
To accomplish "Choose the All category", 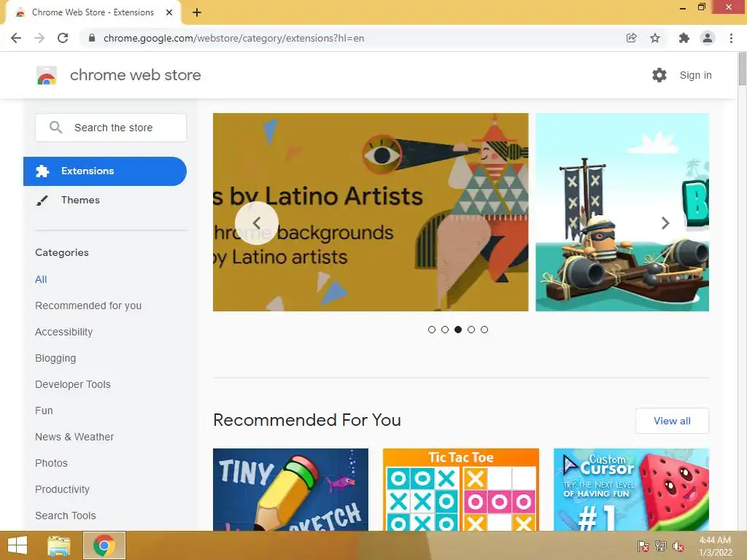I will click(41, 279).
